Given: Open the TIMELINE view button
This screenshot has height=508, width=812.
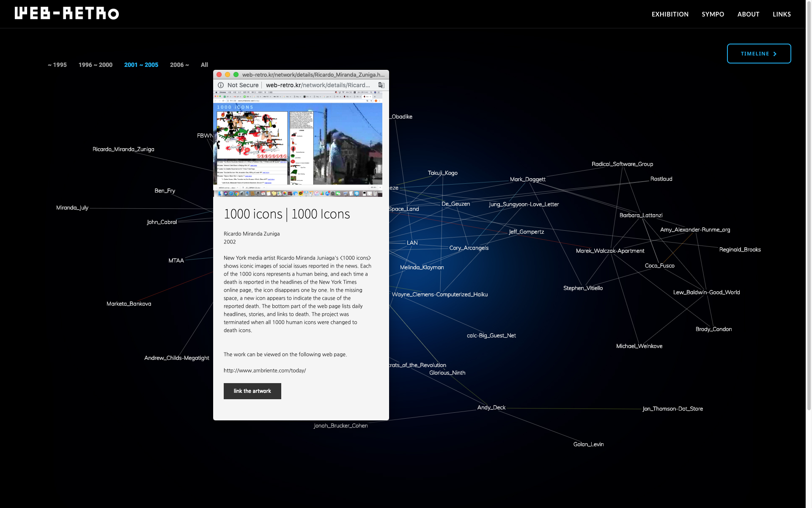Looking at the screenshot, I should 759,54.
